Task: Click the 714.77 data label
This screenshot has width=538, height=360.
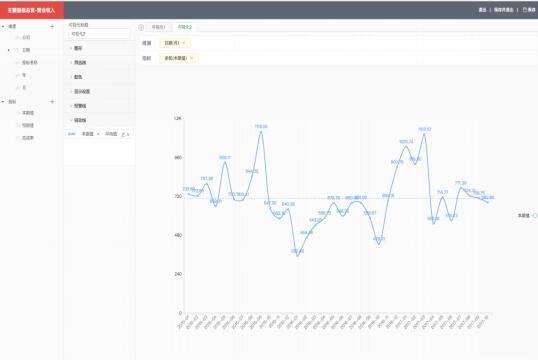Action: pyautogui.click(x=443, y=192)
